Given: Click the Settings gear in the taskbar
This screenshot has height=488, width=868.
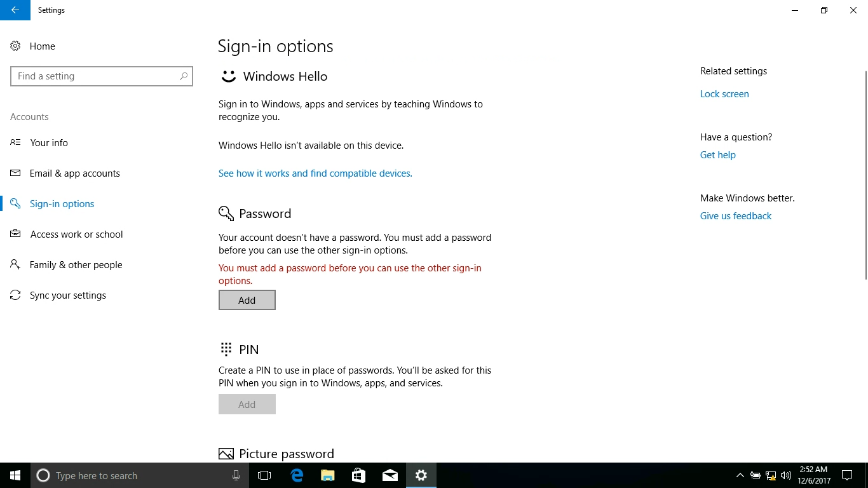Looking at the screenshot, I should pyautogui.click(x=421, y=475).
